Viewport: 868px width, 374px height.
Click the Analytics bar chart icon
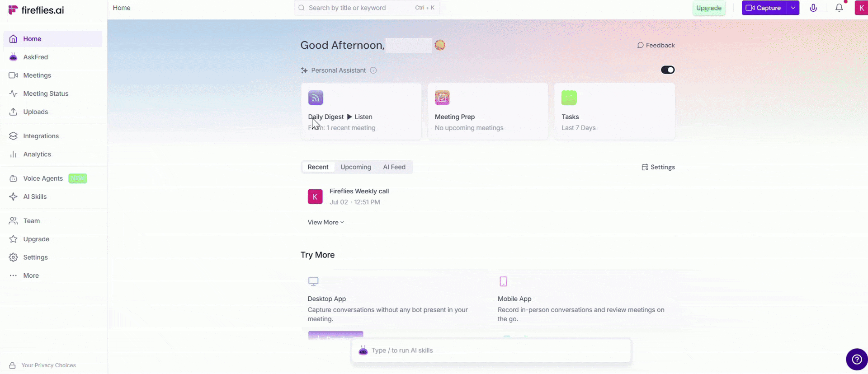coord(14,154)
